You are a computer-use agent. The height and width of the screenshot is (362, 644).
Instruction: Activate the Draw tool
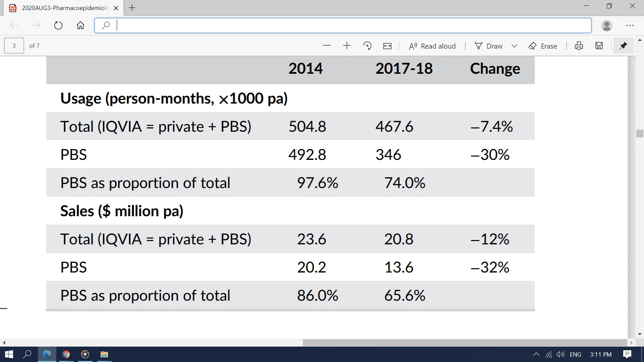[489, 46]
